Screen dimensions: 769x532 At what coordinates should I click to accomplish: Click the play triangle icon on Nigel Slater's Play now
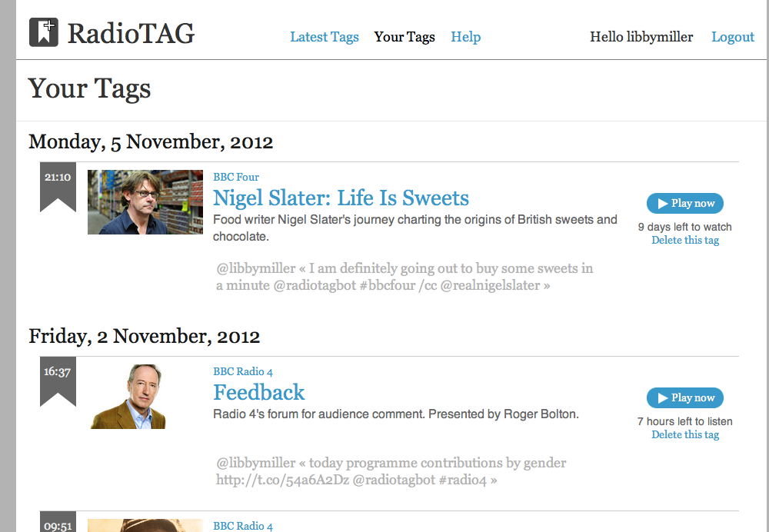(663, 203)
